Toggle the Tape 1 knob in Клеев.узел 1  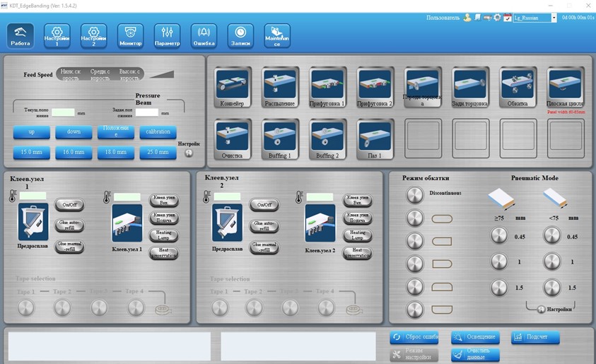click(x=26, y=307)
